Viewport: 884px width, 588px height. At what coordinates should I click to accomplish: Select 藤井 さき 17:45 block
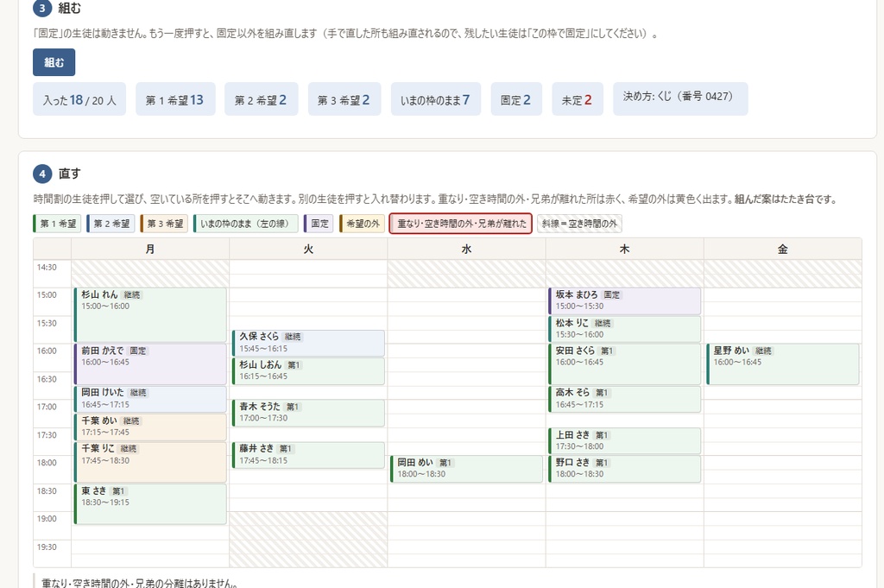(x=308, y=455)
